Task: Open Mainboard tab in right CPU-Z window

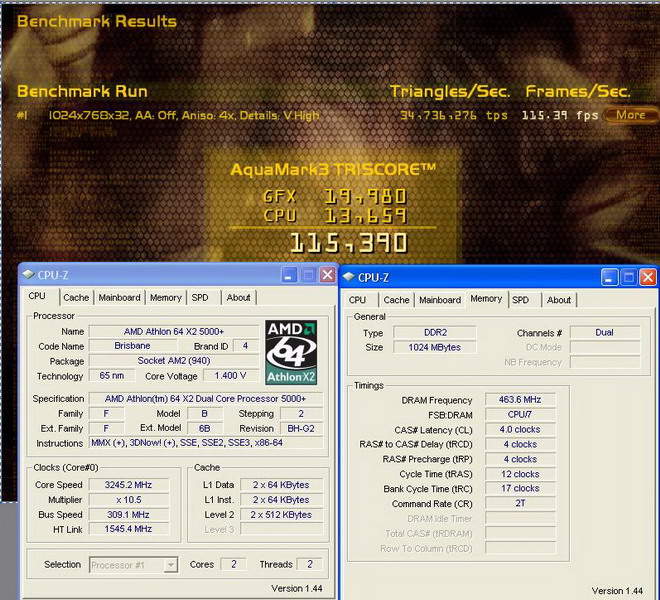Action: [x=440, y=300]
